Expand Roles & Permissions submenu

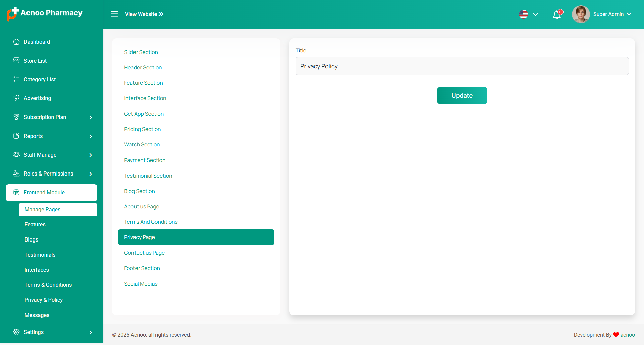[x=91, y=174]
